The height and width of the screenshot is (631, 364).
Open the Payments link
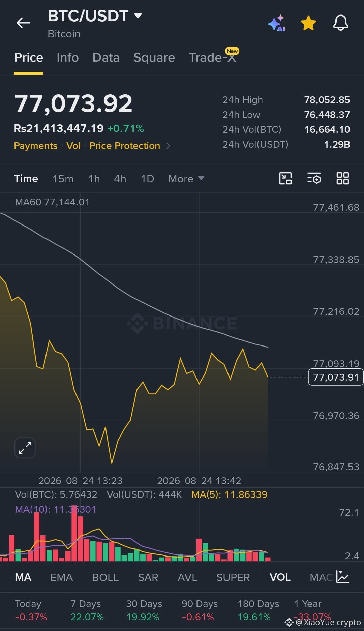click(36, 146)
